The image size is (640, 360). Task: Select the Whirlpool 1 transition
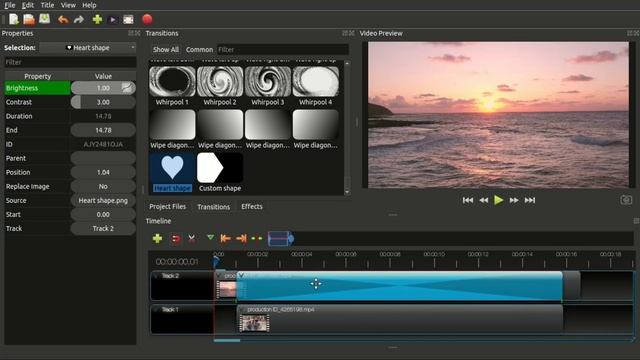click(172, 87)
